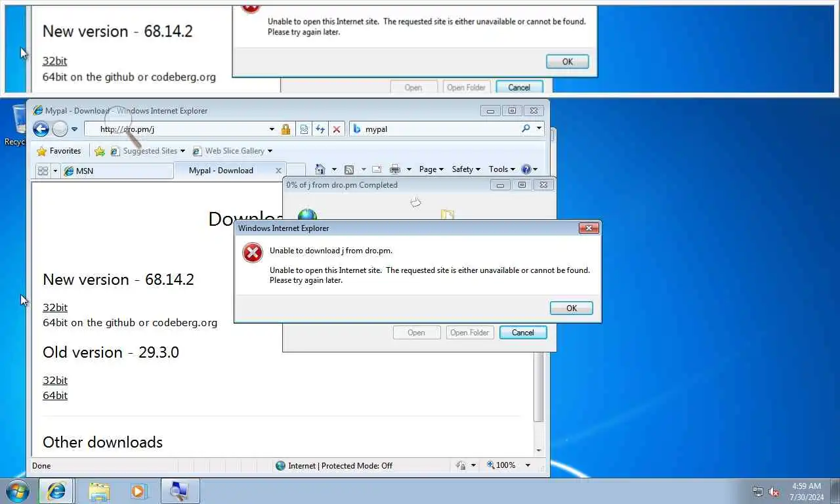The image size is (840, 504).
Task: Minimize the download progress dialog
Action: (500, 185)
